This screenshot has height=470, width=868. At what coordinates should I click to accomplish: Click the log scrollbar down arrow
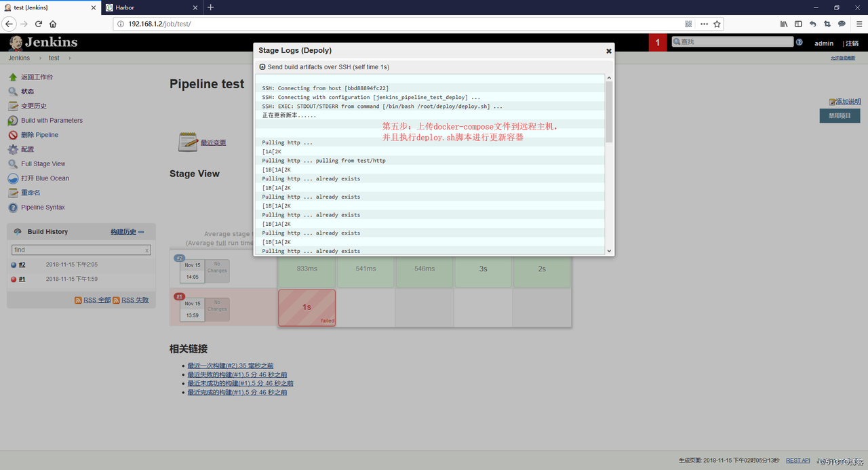(x=609, y=250)
